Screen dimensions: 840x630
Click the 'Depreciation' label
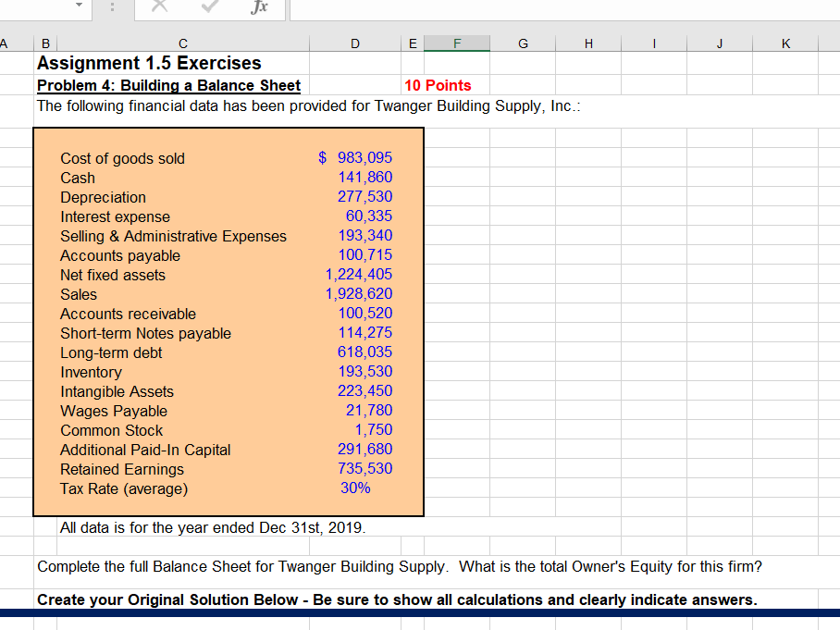pos(103,198)
